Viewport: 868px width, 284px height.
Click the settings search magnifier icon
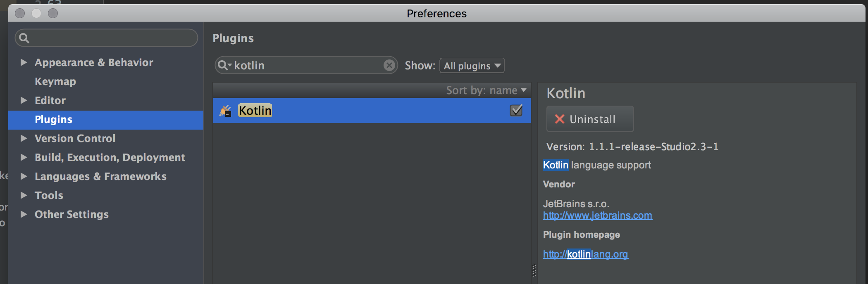[24, 38]
